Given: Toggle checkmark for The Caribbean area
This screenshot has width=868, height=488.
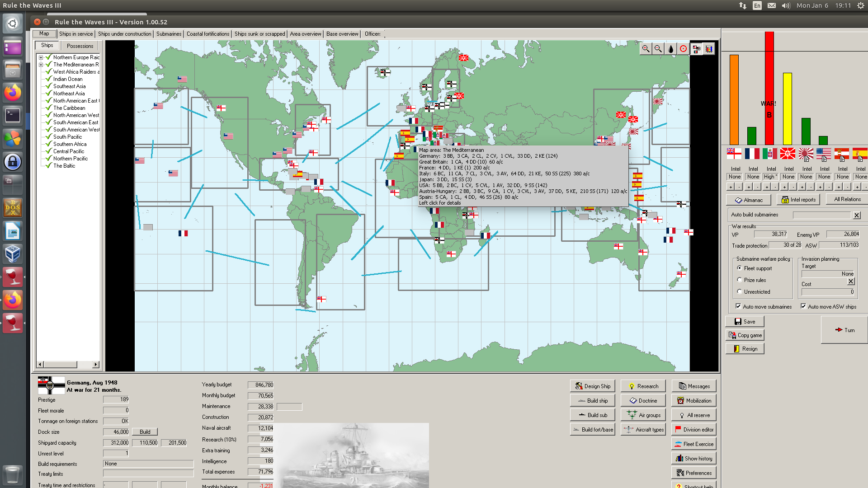Looking at the screenshot, I should click(x=49, y=108).
